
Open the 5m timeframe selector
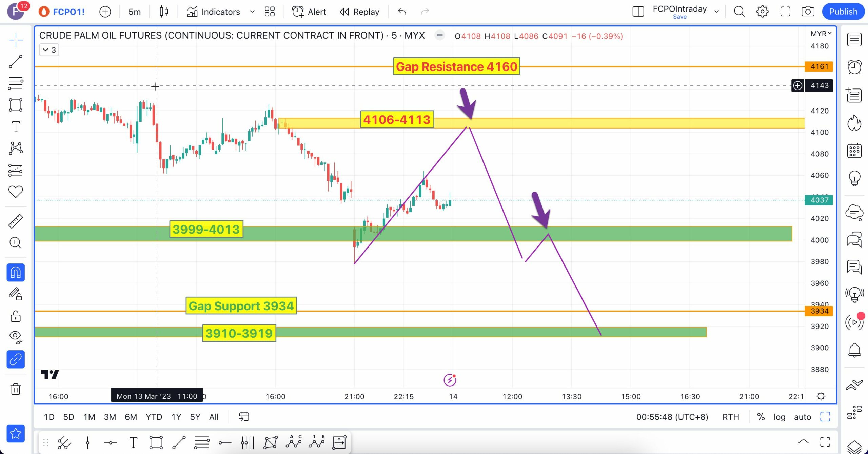pos(134,12)
